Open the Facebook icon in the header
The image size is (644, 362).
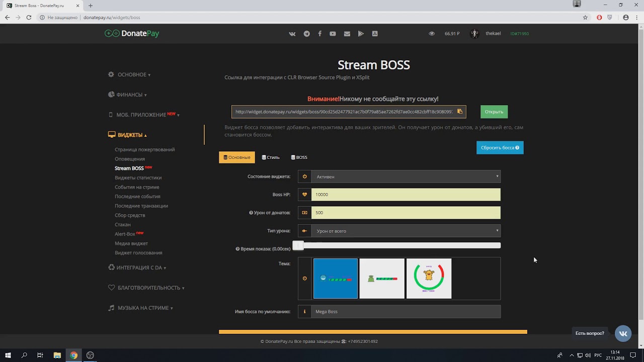pyautogui.click(x=320, y=34)
